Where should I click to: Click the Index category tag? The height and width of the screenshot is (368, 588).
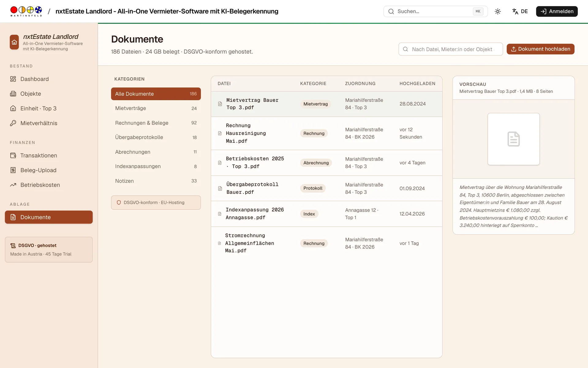(x=309, y=214)
